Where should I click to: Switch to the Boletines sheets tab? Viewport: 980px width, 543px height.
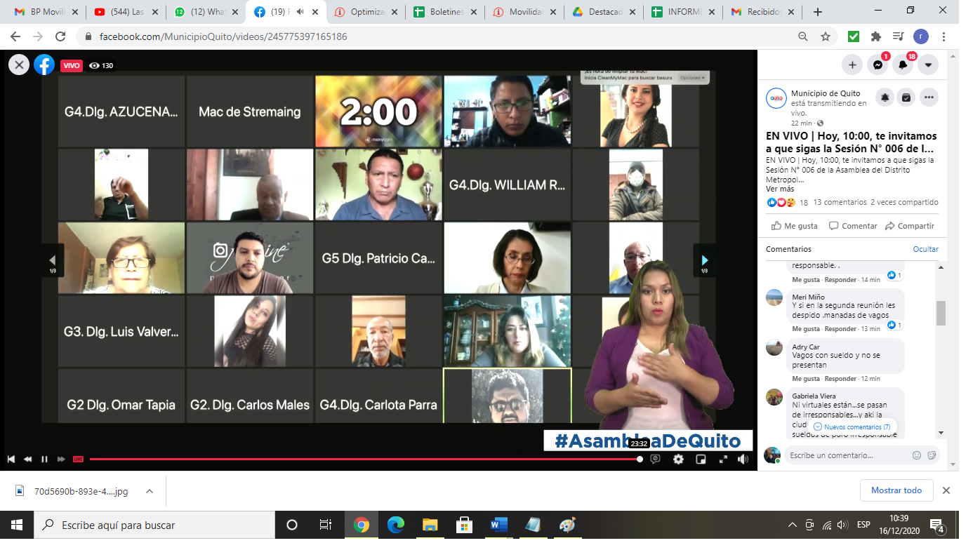click(x=446, y=12)
